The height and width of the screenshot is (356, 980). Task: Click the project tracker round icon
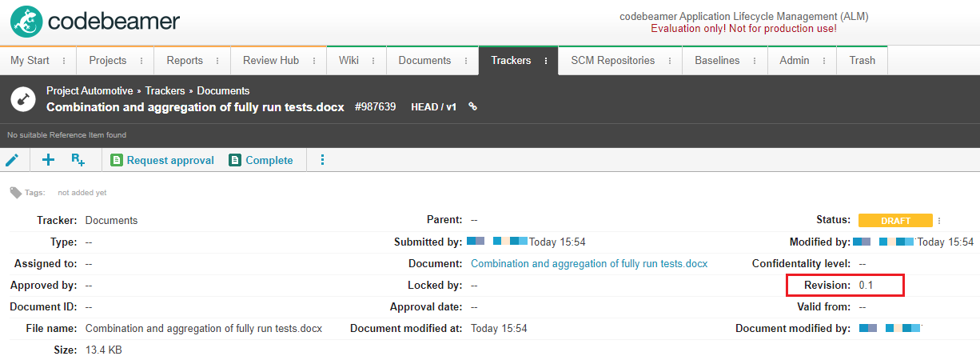(x=23, y=99)
